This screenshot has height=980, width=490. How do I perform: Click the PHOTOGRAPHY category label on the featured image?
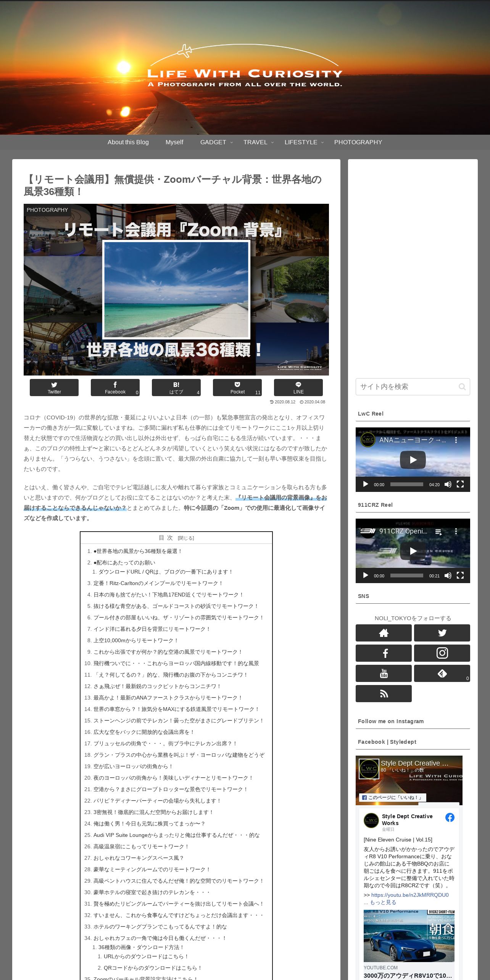click(x=47, y=210)
